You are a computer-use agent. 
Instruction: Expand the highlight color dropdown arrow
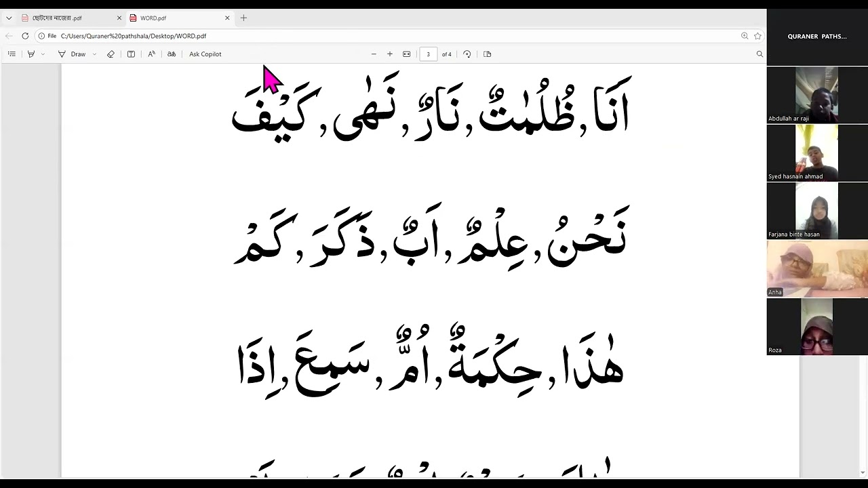coord(43,54)
